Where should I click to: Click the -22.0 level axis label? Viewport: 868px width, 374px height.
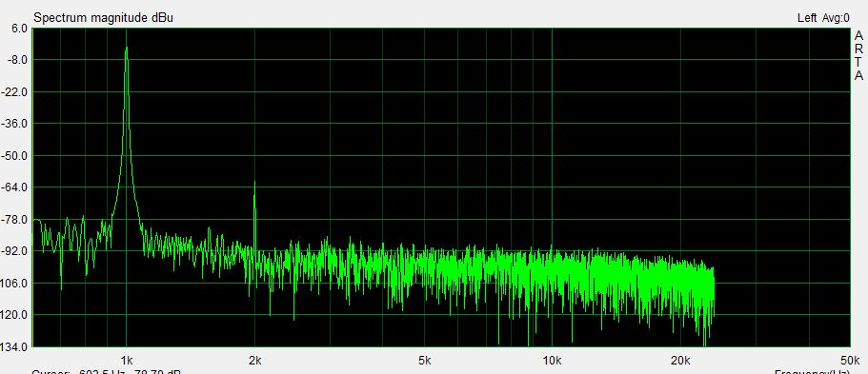click(x=15, y=91)
